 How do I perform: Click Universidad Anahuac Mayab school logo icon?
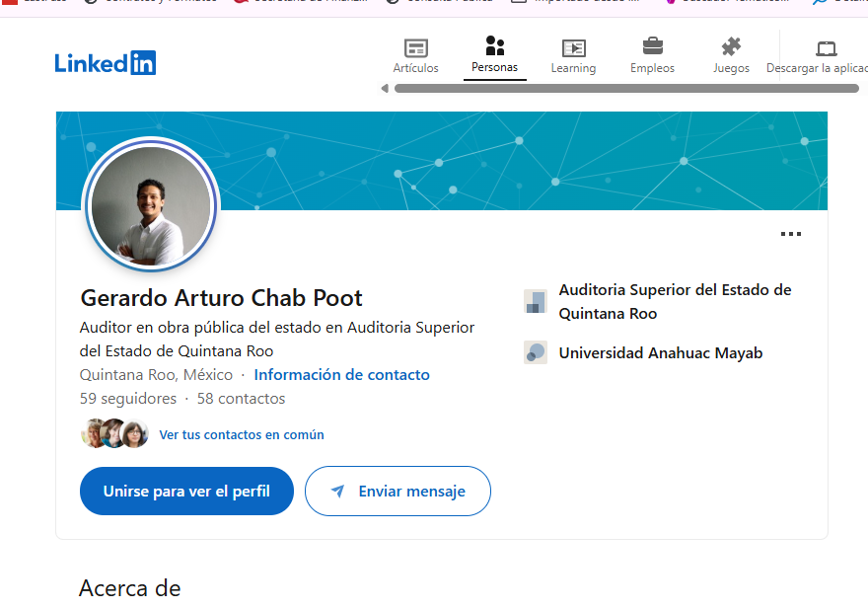point(536,352)
